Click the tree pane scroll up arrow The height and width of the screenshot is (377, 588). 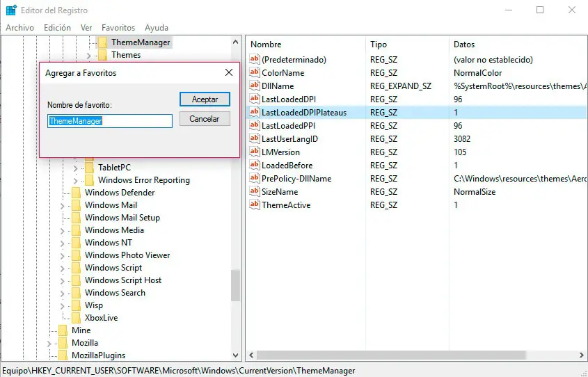pos(235,42)
